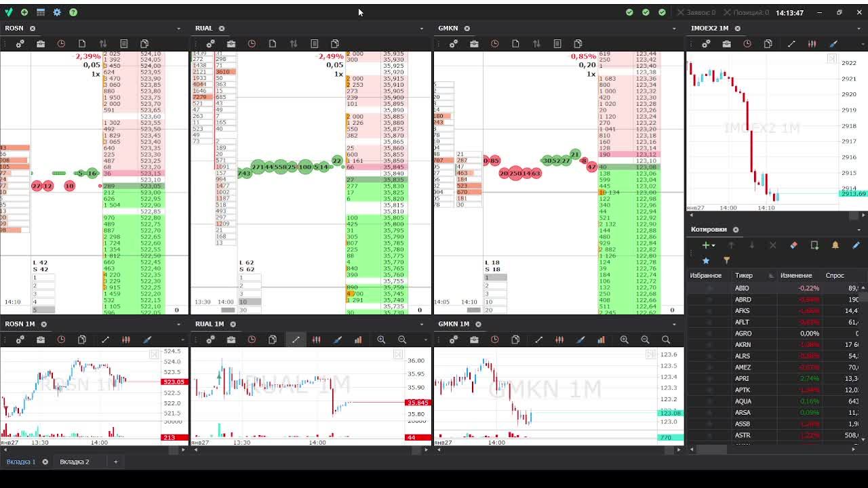Click the bell alert icon in Котировки panel
This screenshot has width=868, height=488.
[x=835, y=245]
